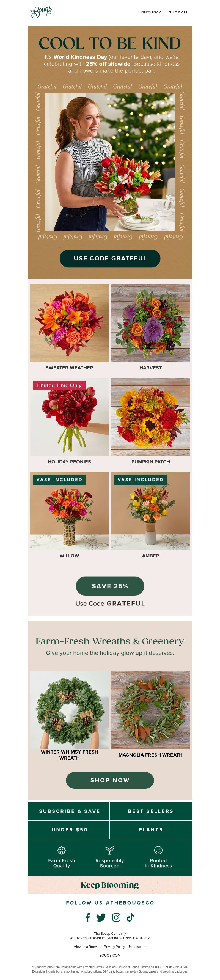Screen dimensions: 220x980
Task: Click the Unsubscribe link
Action: 136,947
